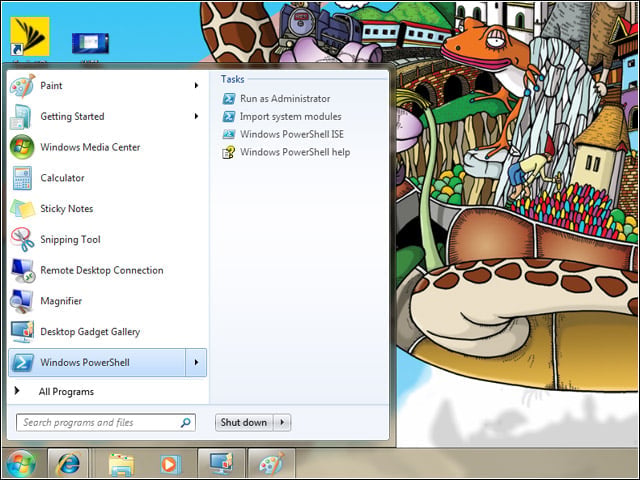
Task: Launch Windows Media Center icon
Action: click(x=22, y=147)
